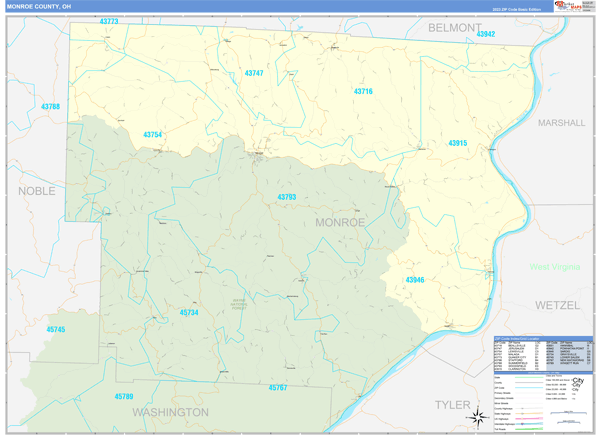Screen dimensions: 600x435
Task: Click the MONROE county name label
Action: tap(340, 221)
